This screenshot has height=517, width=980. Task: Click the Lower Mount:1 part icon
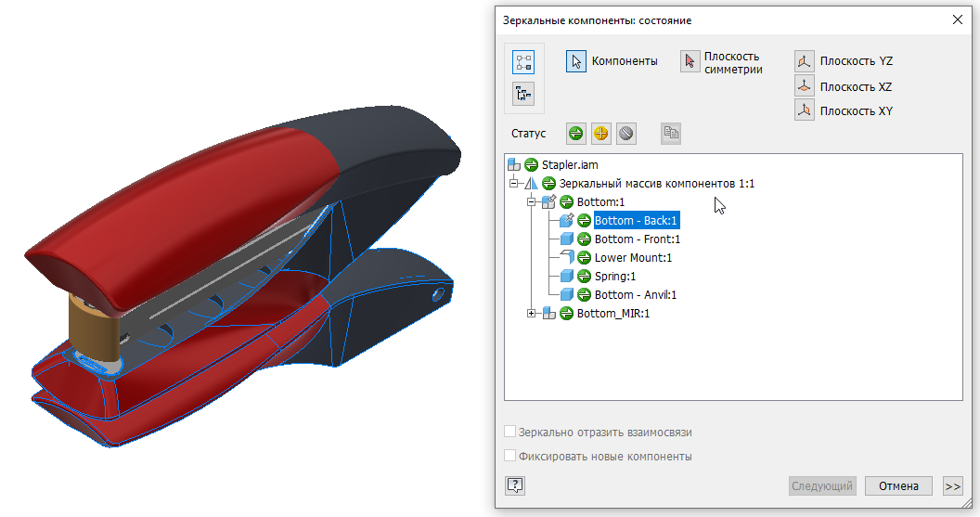(x=566, y=257)
